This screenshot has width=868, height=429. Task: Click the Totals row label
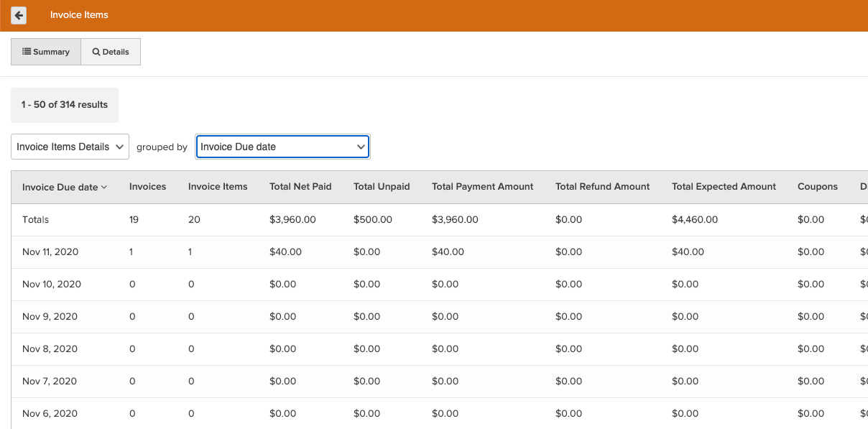pyautogui.click(x=36, y=220)
